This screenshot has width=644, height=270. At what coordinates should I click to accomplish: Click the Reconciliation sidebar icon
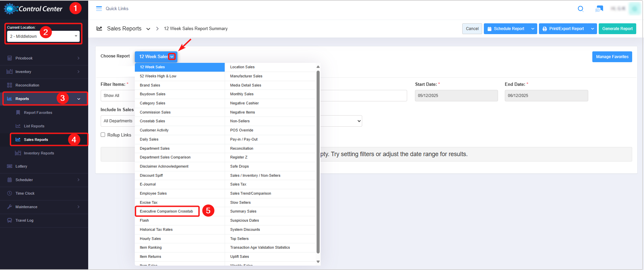coord(9,85)
